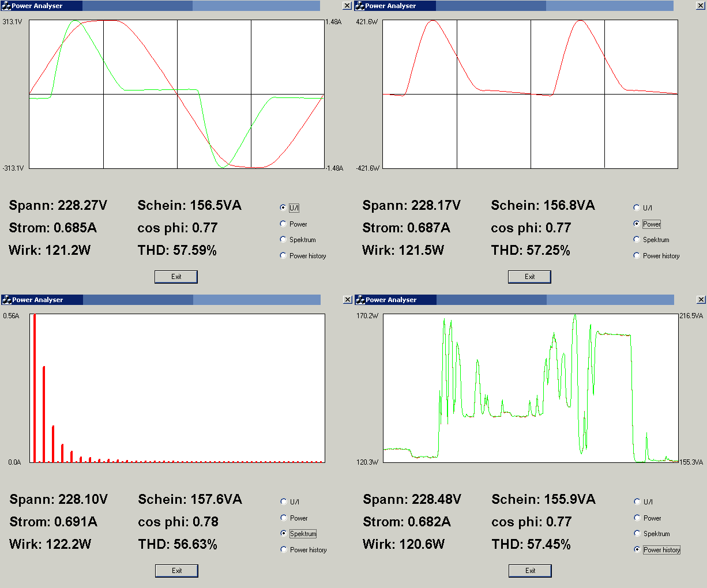Select U/I radio in the 228.27V window
Viewport: 707px width, 588px height.
[283, 208]
